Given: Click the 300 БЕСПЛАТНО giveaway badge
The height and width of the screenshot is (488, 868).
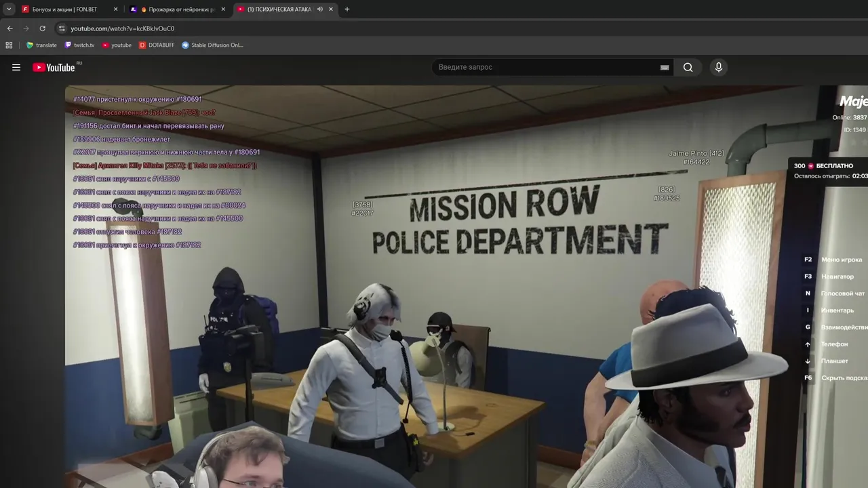Looking at the screenshot, I should 823,165.
